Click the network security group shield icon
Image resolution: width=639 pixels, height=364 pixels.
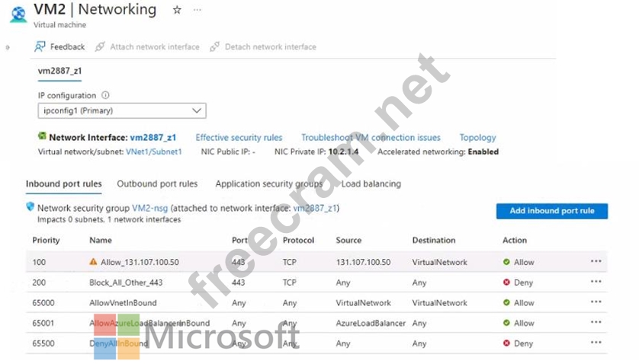(31, 207)
